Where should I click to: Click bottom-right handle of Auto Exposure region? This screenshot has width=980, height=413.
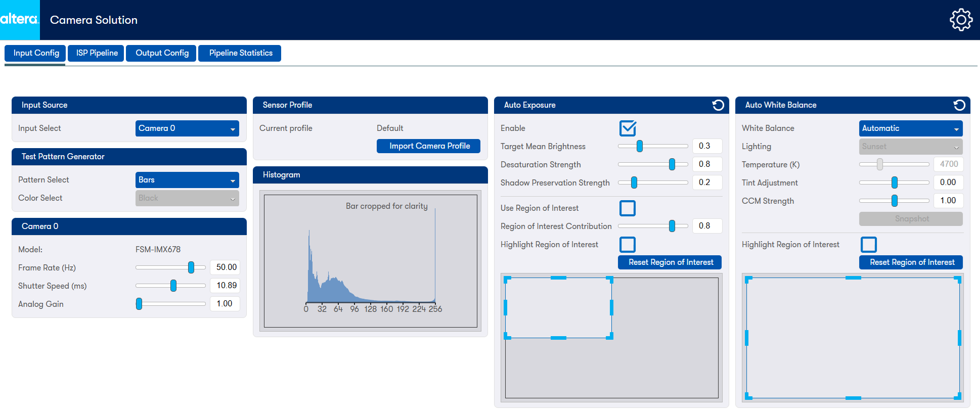pyautogui.click(x=610, y=336)
